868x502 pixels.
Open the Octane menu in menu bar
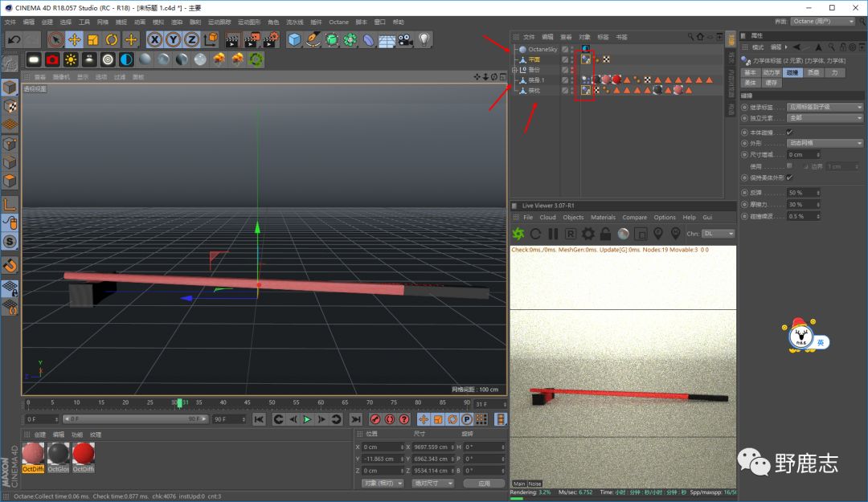[338, 22]
